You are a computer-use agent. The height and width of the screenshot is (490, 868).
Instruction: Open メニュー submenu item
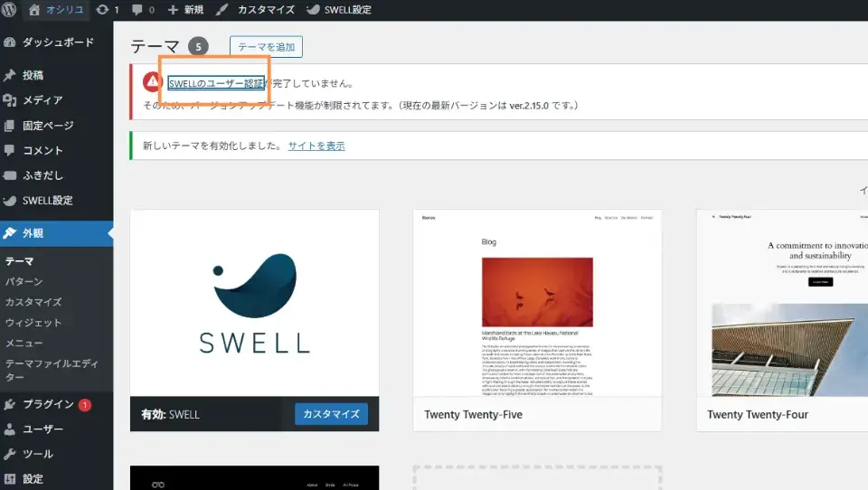click(24, 343)
